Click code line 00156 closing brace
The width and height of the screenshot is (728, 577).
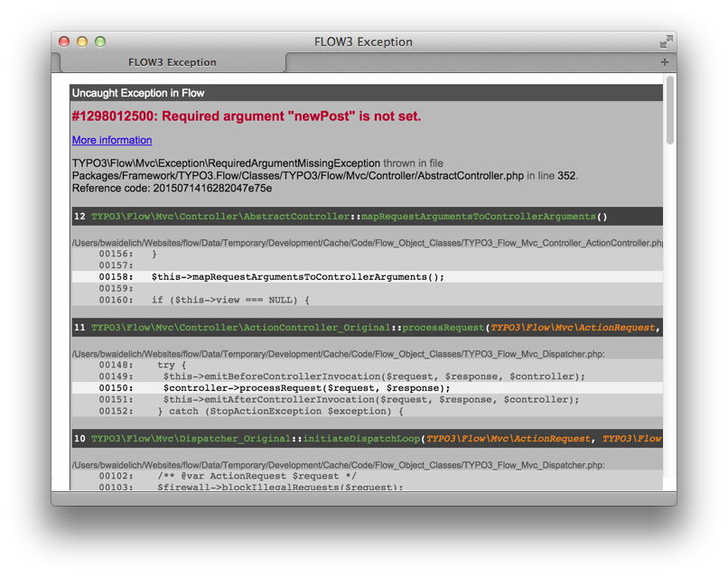click(368, 254)
